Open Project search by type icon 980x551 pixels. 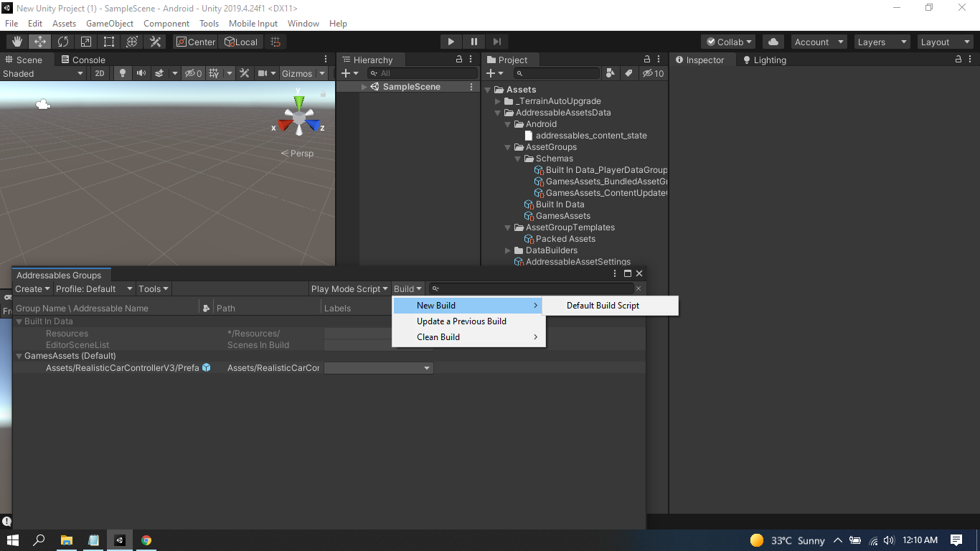(611, 73)
